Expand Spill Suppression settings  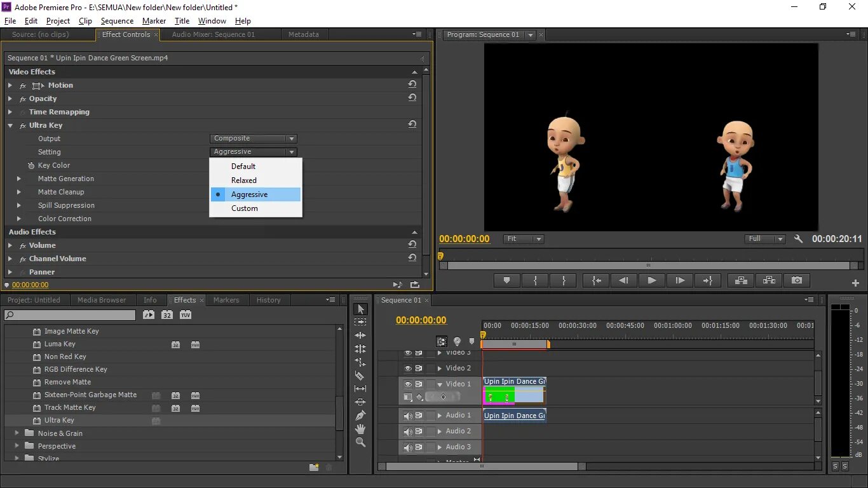coord(19,205)
